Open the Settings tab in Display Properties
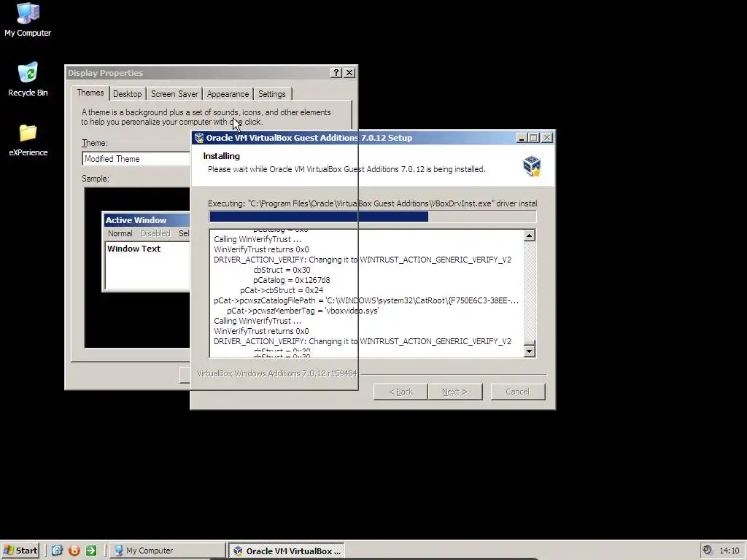The width and height of the screenshot is (747, 560). (271, 94)
